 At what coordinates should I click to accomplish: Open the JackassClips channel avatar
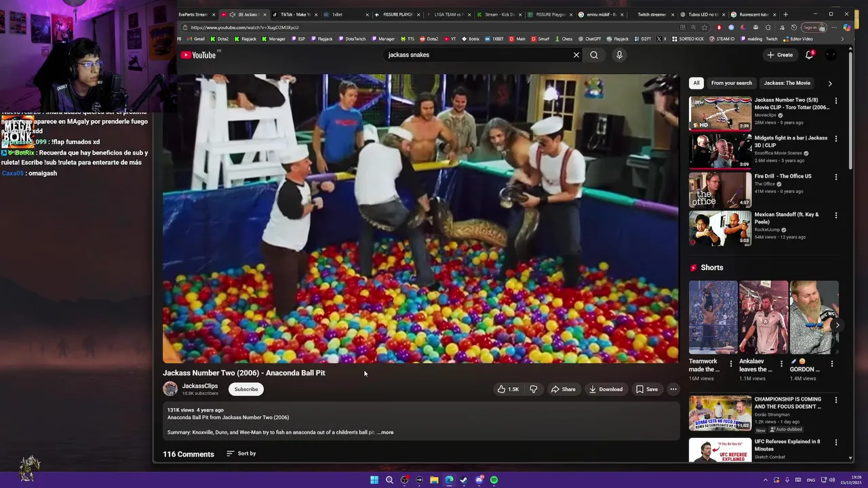[x=170, y=388]
